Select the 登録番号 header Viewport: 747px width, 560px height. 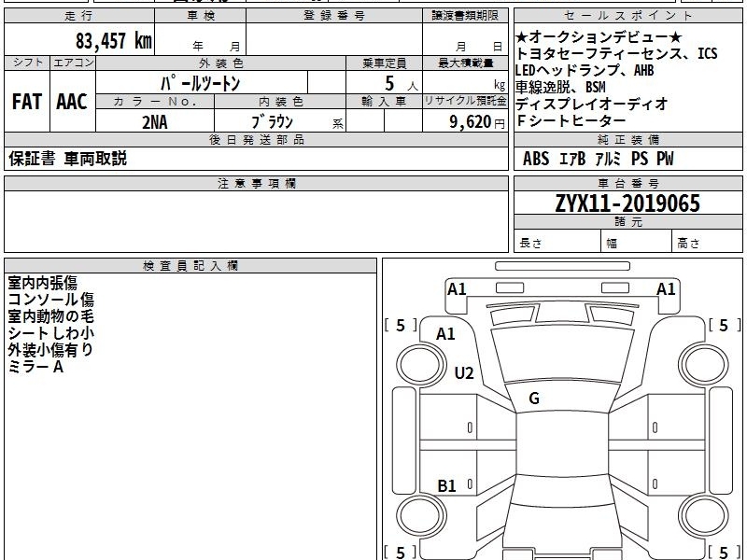tap(334, 16)
